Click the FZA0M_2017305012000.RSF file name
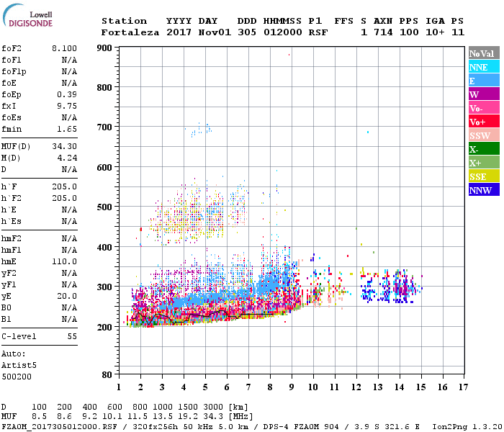Viewport: 504px width, 432px height. coord(60,427)
